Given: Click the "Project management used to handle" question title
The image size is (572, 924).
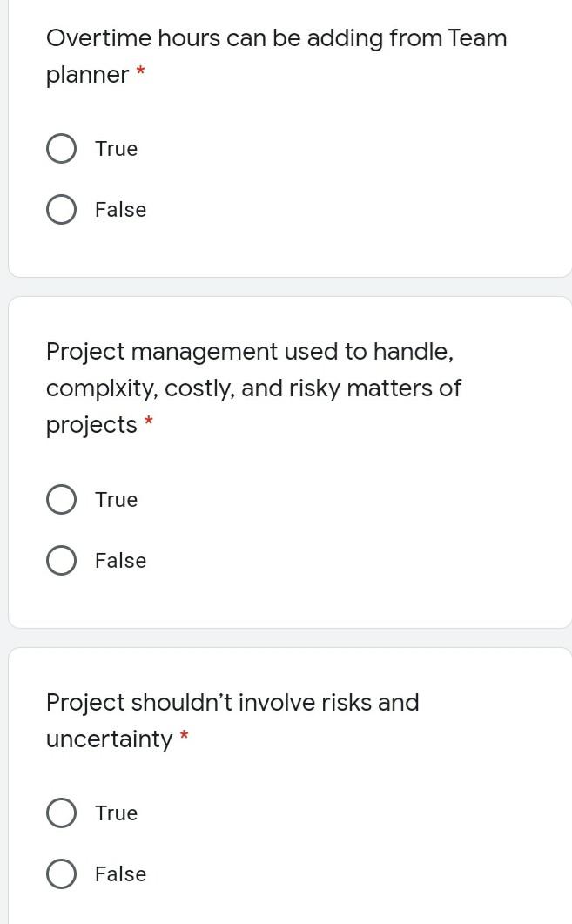Looking at the screenshot, I should [x=250, y=352].
